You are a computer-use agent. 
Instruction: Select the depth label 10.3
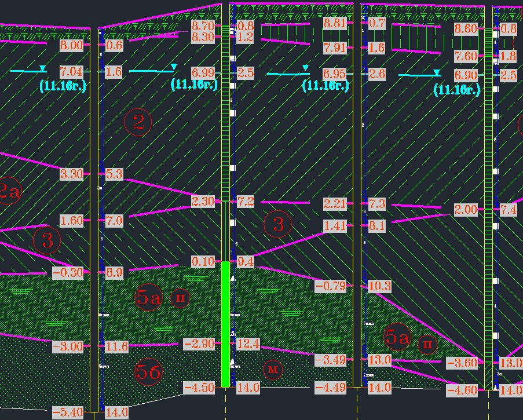click(379, 286)
